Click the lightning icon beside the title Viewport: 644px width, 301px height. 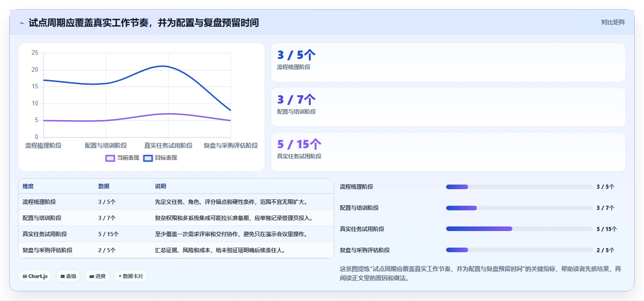tap(22, 23)
